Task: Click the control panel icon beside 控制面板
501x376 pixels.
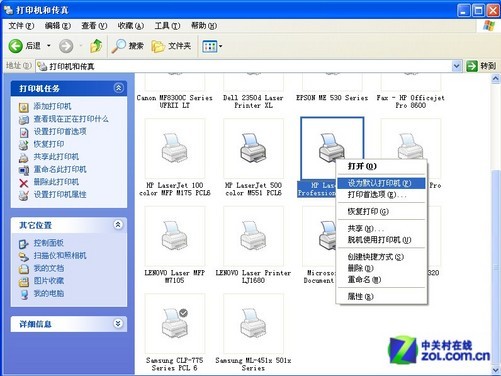Action: [x=24, y=244]
